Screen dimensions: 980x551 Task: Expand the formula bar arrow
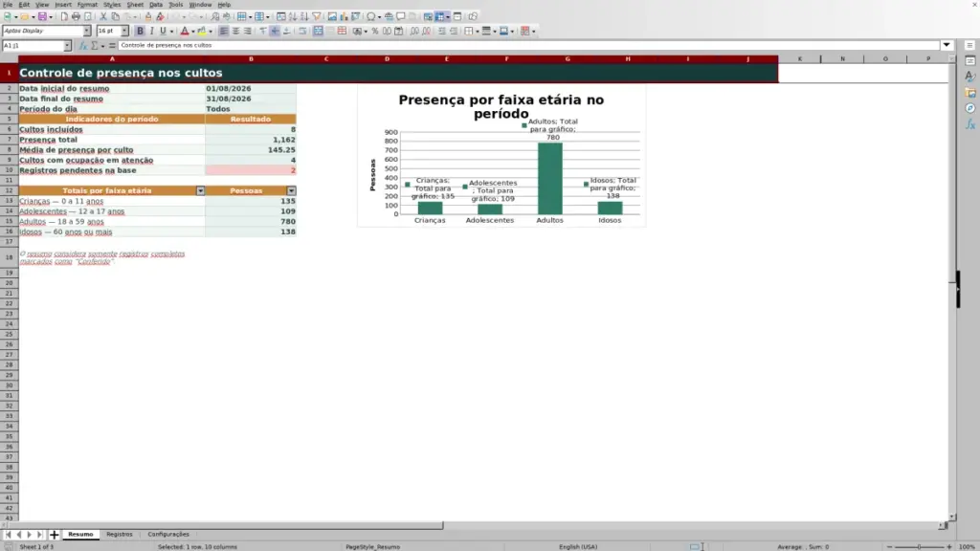click(x=947, y=45)
